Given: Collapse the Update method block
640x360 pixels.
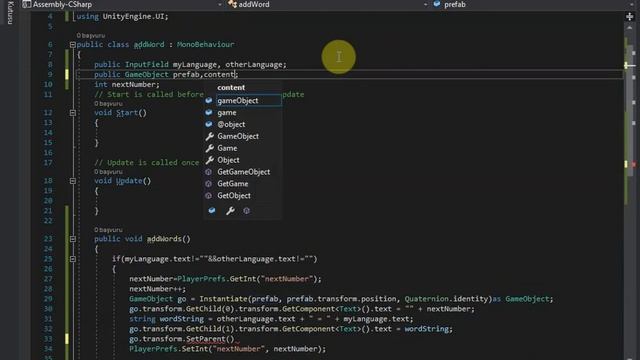Looking at the screenshot, I should [73, 181].
